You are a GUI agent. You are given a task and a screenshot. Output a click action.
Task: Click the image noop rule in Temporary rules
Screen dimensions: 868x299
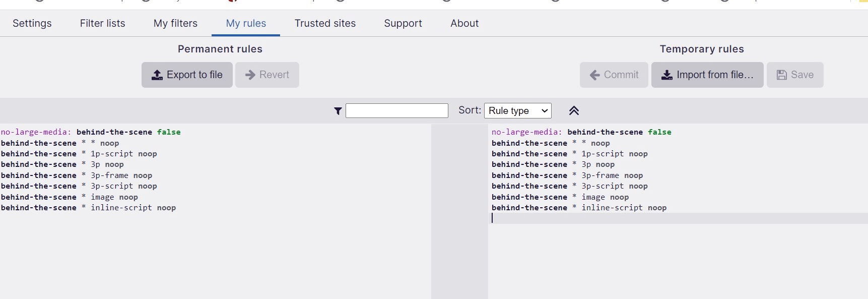tap(605, 197)
